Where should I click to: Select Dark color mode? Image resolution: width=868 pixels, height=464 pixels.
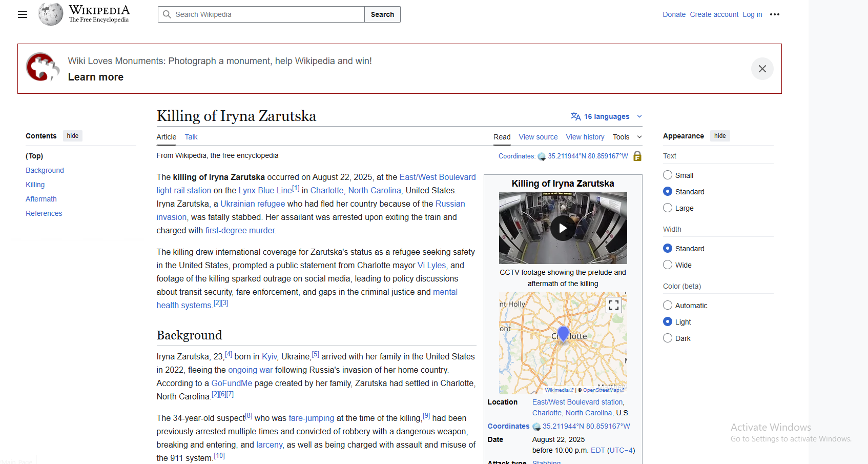[668, 338]
